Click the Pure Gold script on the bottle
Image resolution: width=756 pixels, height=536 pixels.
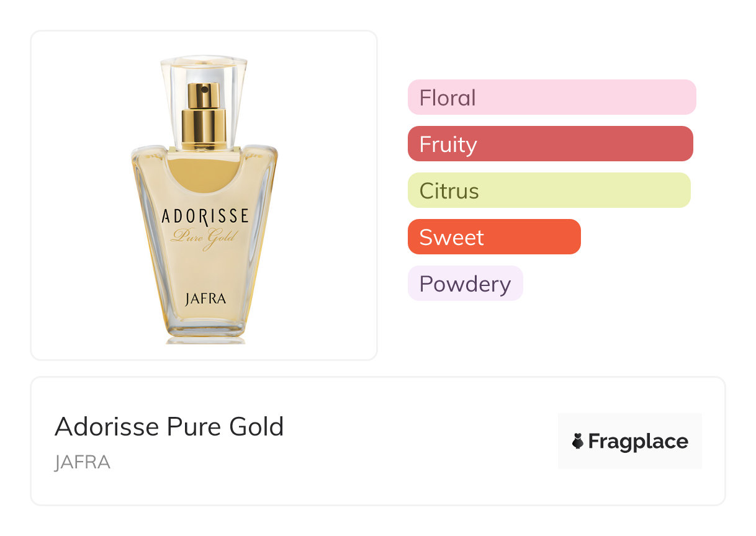pos(205,237)
